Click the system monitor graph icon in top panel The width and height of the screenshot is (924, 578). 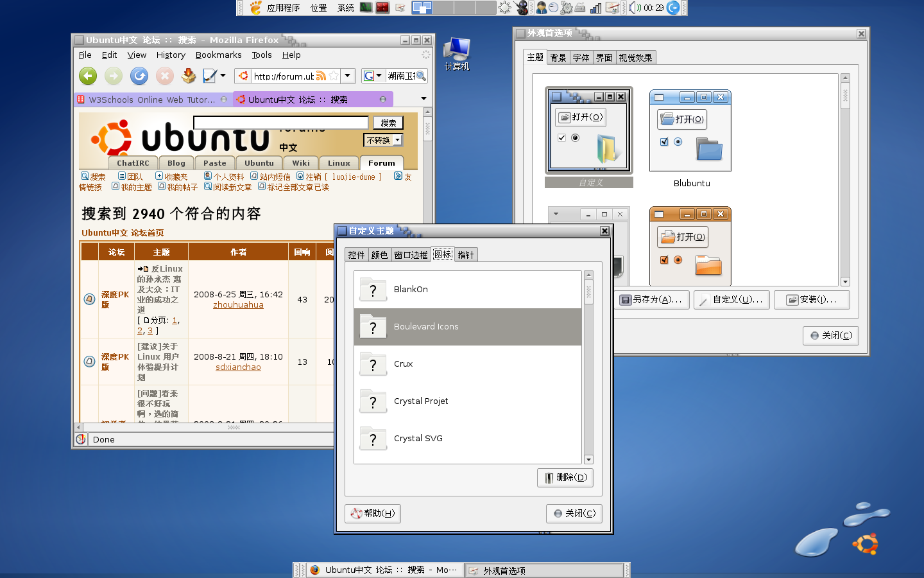pyautogui.click(x=366, y=8)
